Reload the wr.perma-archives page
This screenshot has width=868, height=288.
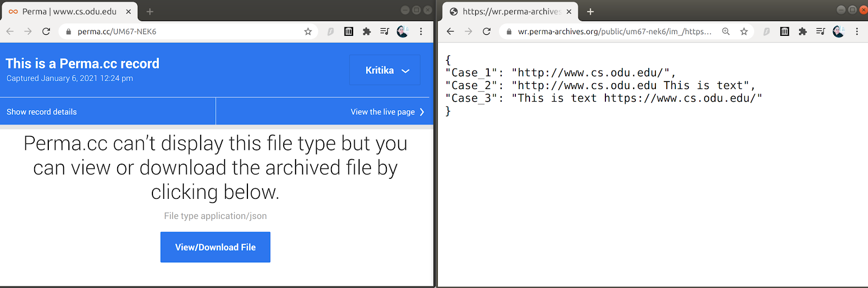click(x=487, y=32)
